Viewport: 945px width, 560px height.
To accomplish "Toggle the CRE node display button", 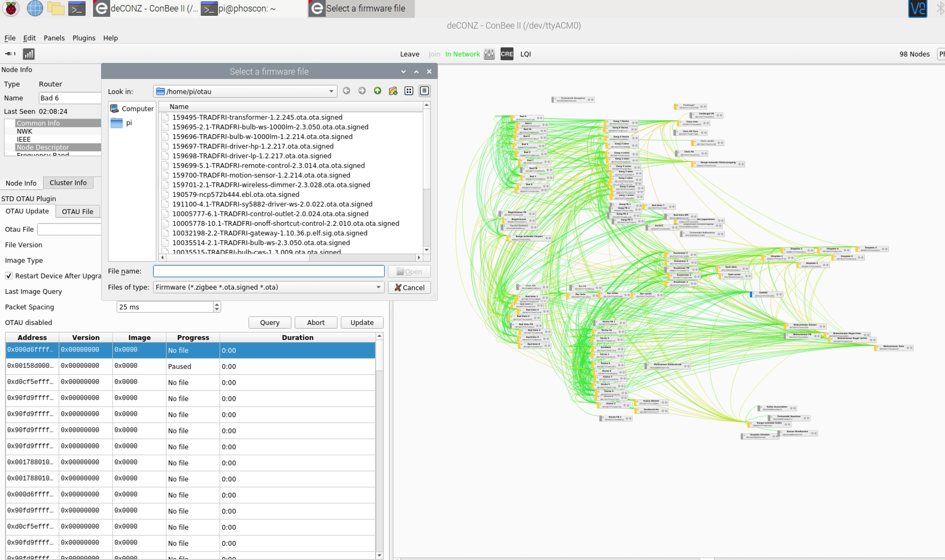I will (507, 54).
